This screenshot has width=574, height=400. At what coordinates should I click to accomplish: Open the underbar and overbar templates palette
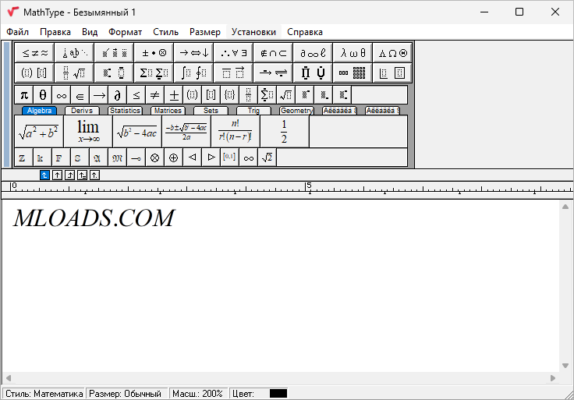pos(234,73)
